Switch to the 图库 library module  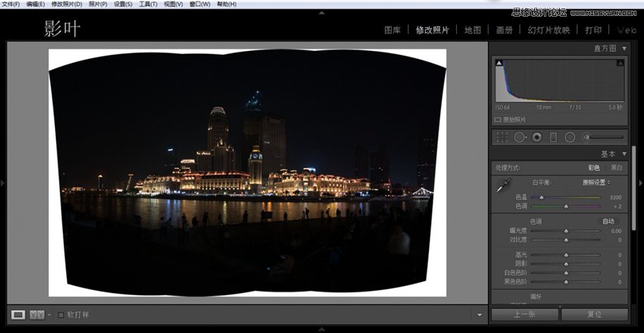392,30
